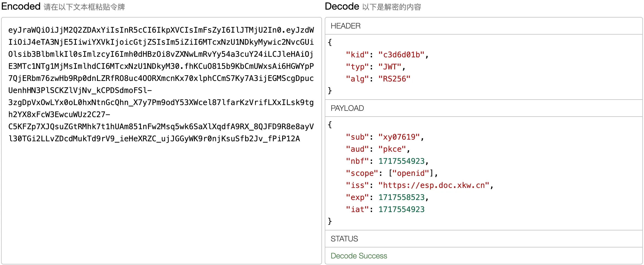Click the iss URL https://esp.doc.xkw.cn
Image resolution: width=644 pixels, height=265 pixels.
[434, 185]
